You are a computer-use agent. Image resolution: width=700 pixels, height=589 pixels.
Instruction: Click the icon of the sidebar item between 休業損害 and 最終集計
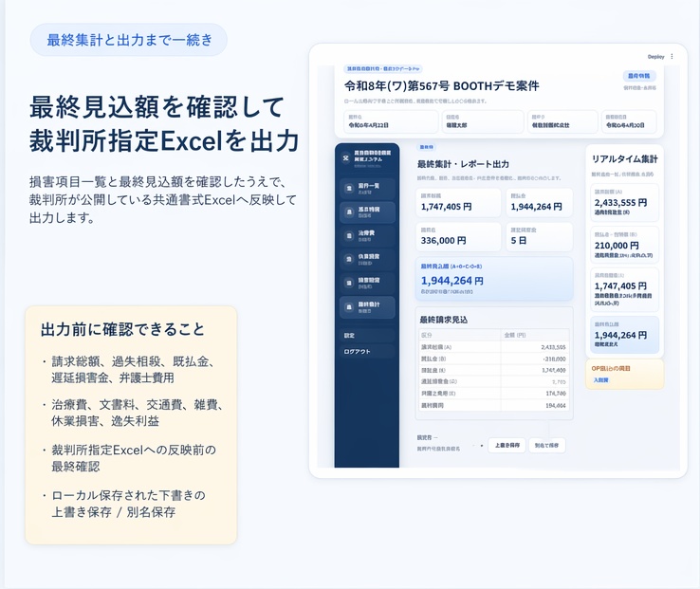[349, 283]
